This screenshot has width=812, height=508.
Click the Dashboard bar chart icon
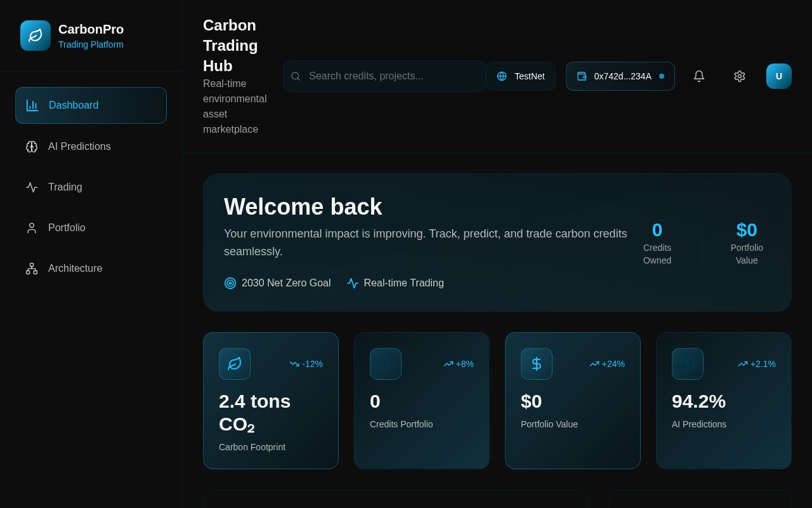click(32, 105)
